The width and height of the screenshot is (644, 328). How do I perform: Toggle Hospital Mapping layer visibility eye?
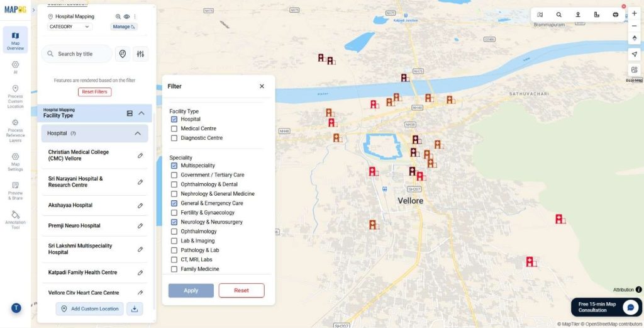126,16
